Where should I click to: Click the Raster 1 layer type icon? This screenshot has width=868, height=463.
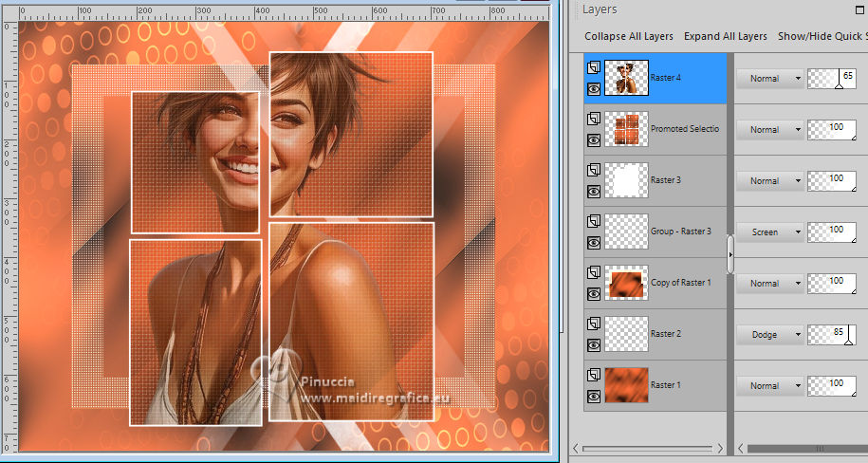click(594, 375)
